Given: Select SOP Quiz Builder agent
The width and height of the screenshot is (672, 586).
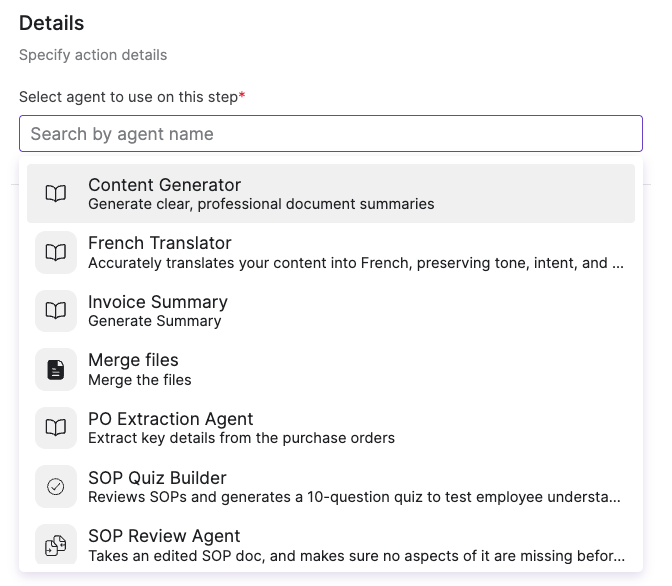Looking at the screenshot, I should (x=330, y=487).
